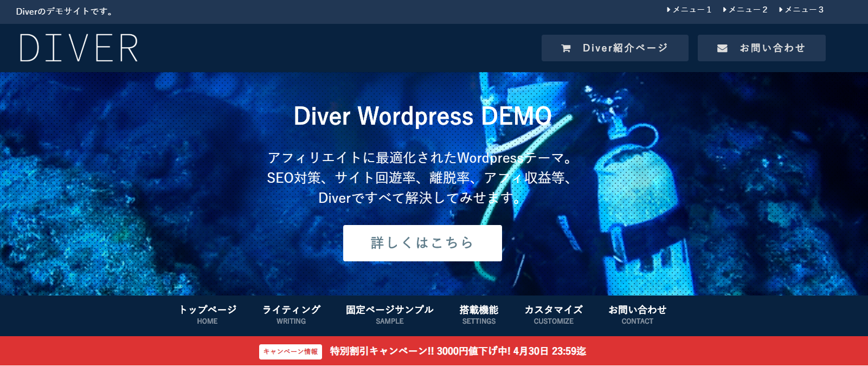Viewport: 868px width, 366px height.
Task: Click the envelope icon in header
Action: (x=722, y=48)
